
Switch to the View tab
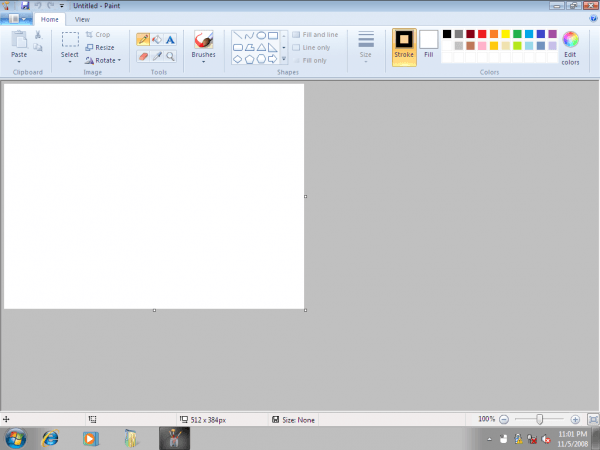click(x=82, y=19)
